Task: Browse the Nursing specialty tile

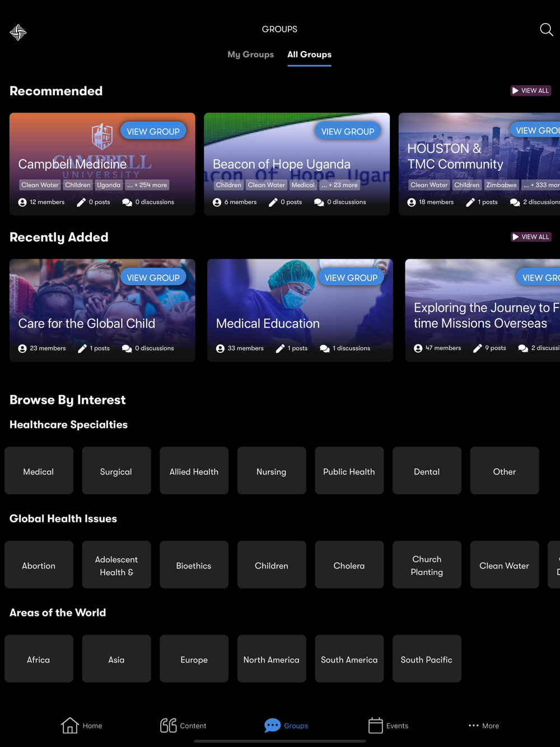Action: tap(272, 471)
